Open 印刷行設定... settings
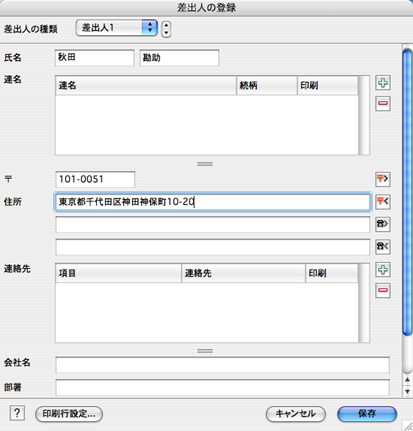Image resolution: width=413 pixels, height=431 pixels. [x=69, y=414]
